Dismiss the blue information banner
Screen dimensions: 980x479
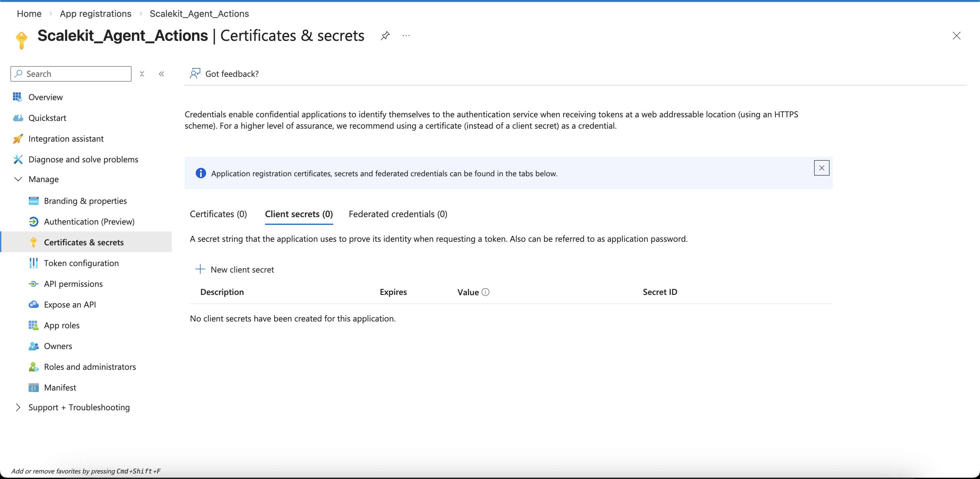[822, 168]
